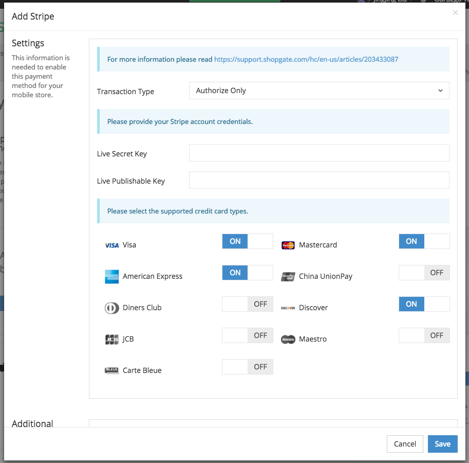Enable the Maestro toggle
This screenshot has width=469, height=463.
tap(424, 335)
